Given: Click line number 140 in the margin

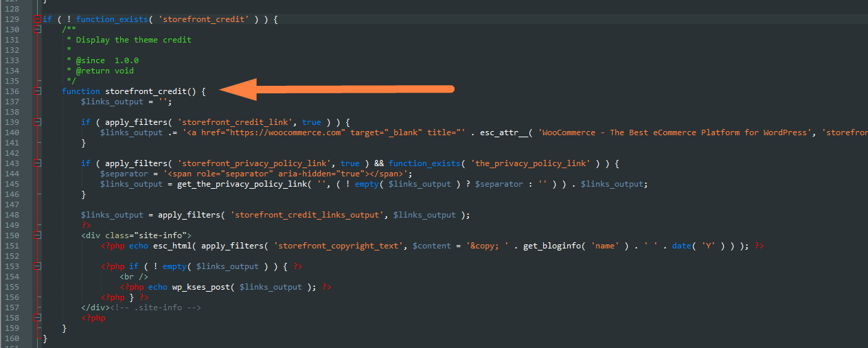Looking at the screenshot, I should (12, 132).
